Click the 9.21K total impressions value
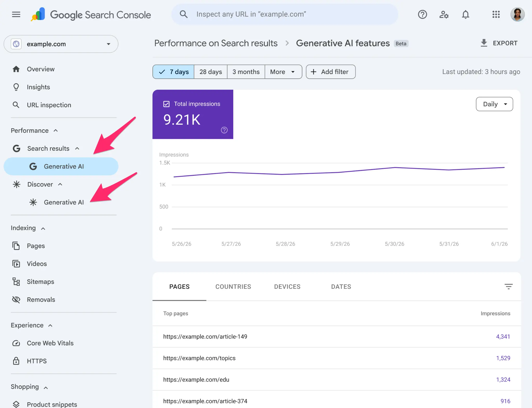 point(182,120)
